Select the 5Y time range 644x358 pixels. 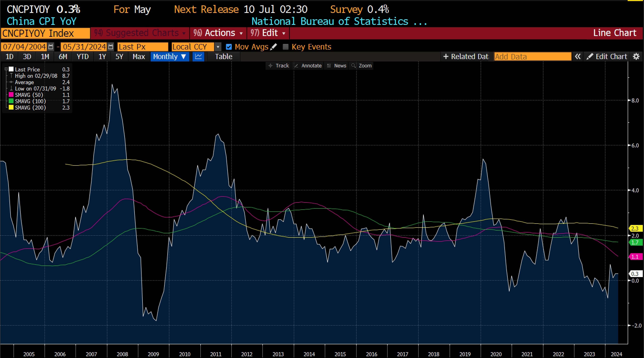pos(119,56)
